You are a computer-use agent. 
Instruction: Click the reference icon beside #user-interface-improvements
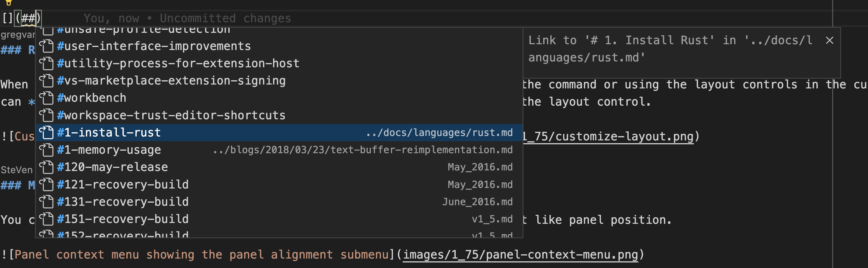(x=47, y=46)
